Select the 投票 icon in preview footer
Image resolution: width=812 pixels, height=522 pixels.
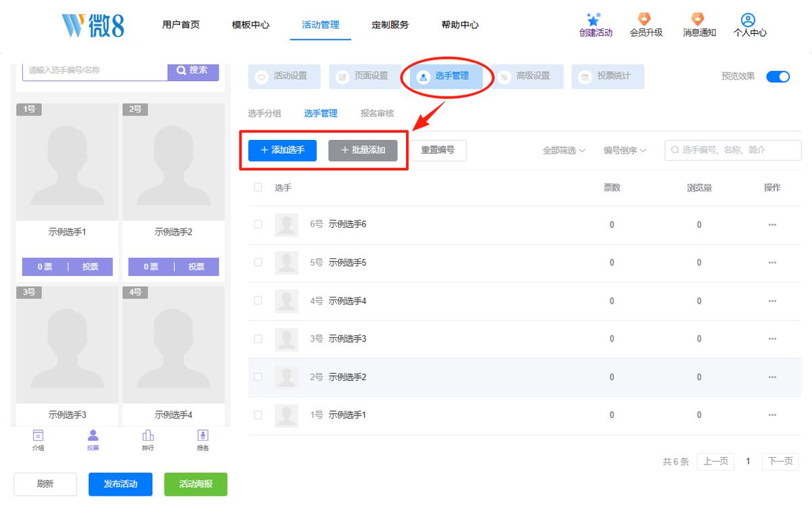[x=93, y=435]
